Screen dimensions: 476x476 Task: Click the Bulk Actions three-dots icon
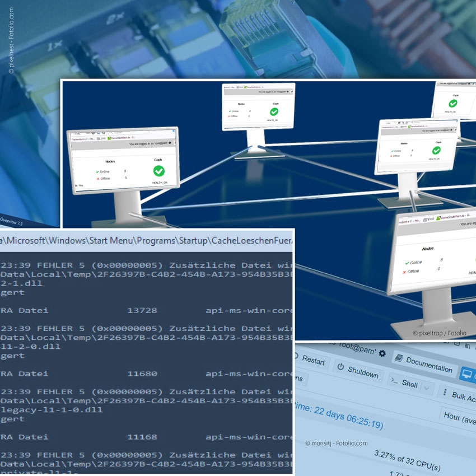pyautogui.click(x=445, y=392)
